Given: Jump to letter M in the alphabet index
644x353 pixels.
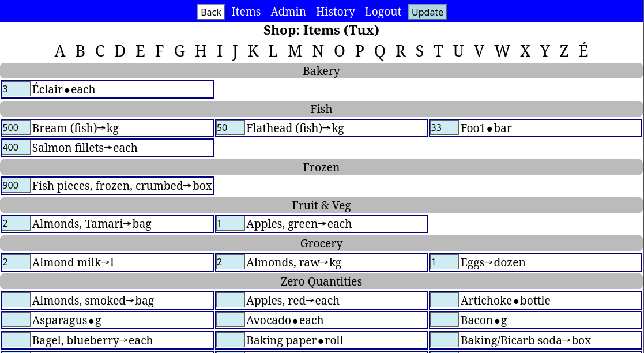Looking at the screenshot, I should pos(295,51).
